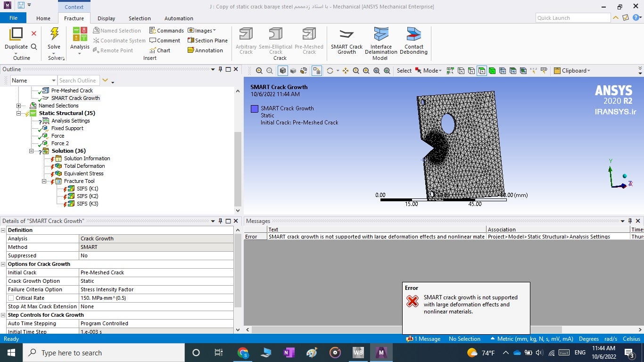Toggle the Face selection filter
The height and width of the screenshot is (362, 644).
point(482,71)
